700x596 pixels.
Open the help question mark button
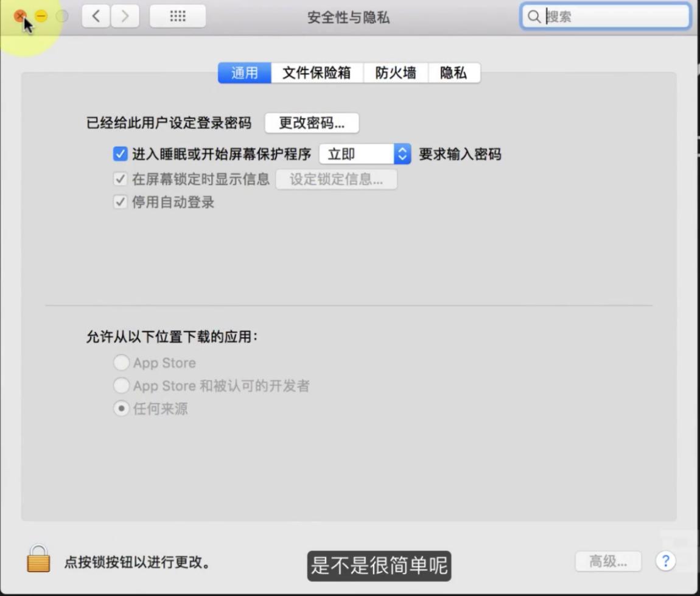[x=666, y=561]
